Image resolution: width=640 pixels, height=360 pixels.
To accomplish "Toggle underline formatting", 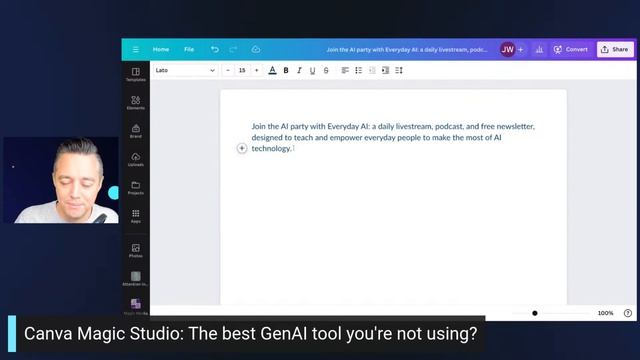I will click(x=312, y=70).
